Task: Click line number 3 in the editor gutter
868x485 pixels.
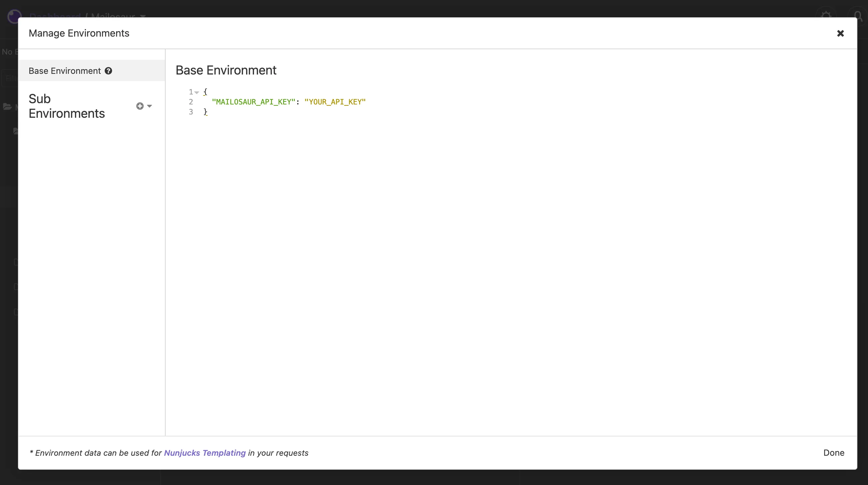Action: click(x=191, y=111)
